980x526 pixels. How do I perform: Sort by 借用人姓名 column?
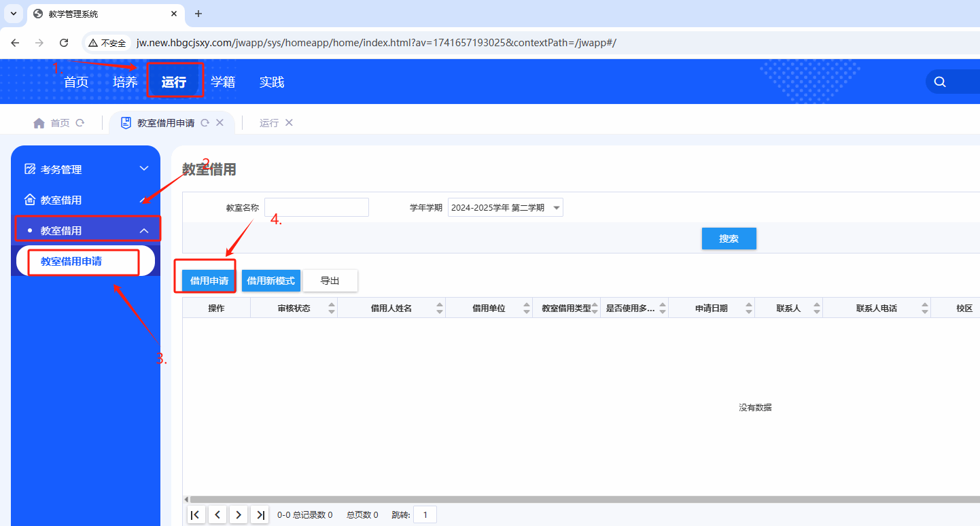pyautogui.click(x=440, y=308)
